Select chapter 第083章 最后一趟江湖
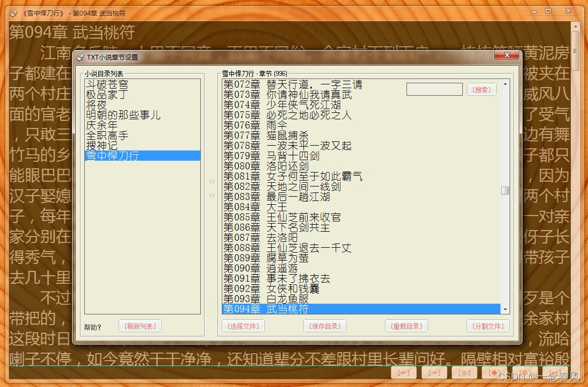The width and height of the screenshot is (588, 387). (361, 196)
